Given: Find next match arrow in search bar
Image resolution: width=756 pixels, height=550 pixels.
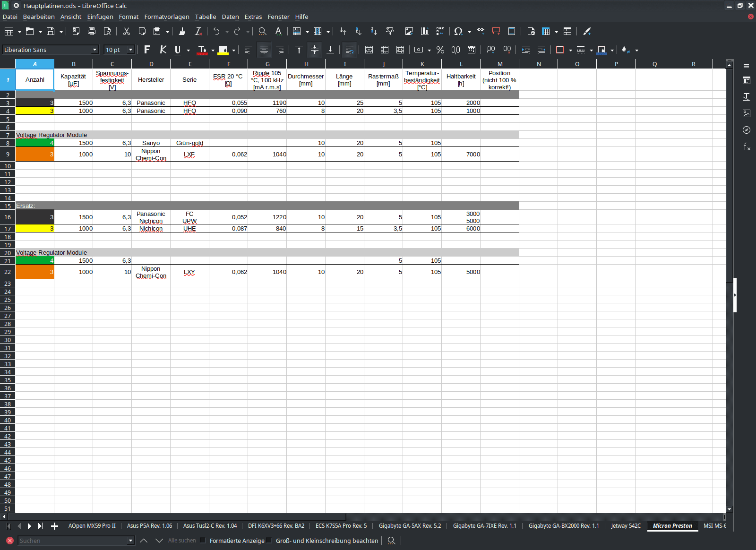Looking at the screenshot, I should tap(159, 540).
